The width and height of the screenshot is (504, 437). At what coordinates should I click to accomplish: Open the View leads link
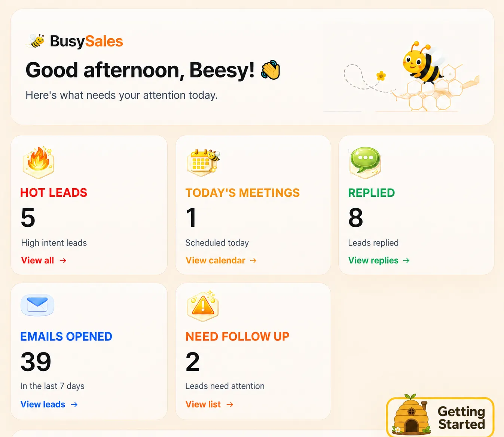click(49, 404)
